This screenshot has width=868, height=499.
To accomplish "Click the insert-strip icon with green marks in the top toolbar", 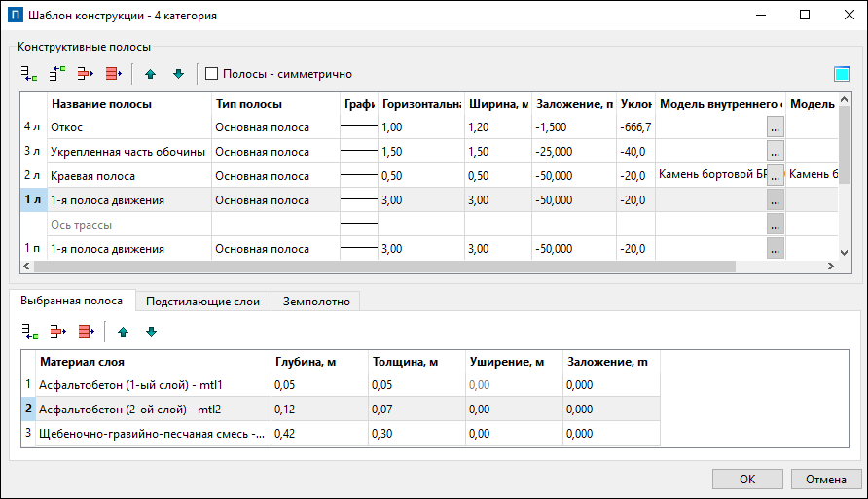I will point(57,74).
